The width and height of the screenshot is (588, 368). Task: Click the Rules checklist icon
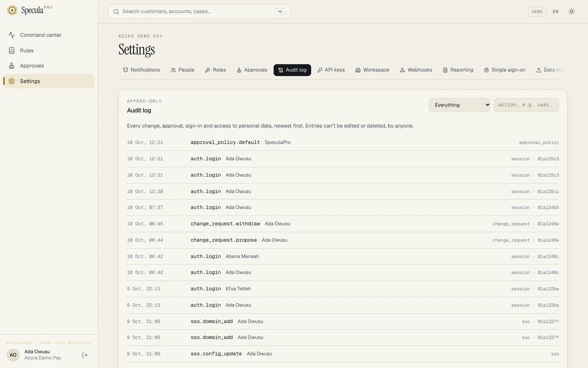pyautogui.click(x=12, y=50)
